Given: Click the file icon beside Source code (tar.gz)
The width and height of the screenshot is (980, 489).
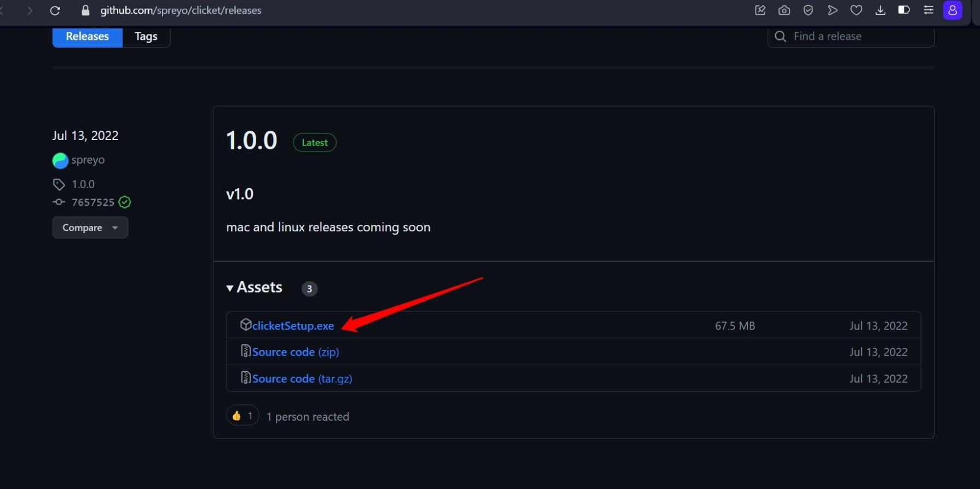Looking at the screenshot, I should point(246,378).
